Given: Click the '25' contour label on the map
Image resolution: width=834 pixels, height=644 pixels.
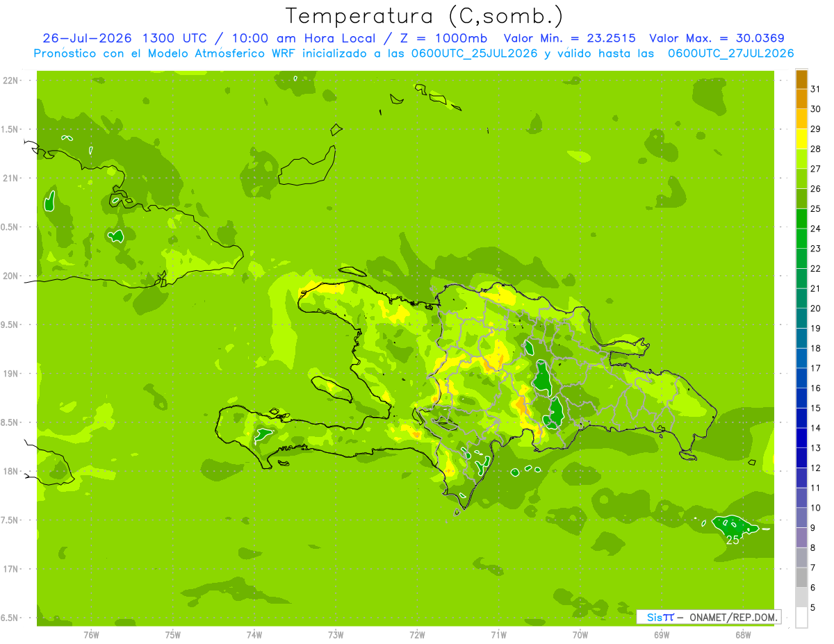Looking at the screenshot, I should (x=733, y=539).
